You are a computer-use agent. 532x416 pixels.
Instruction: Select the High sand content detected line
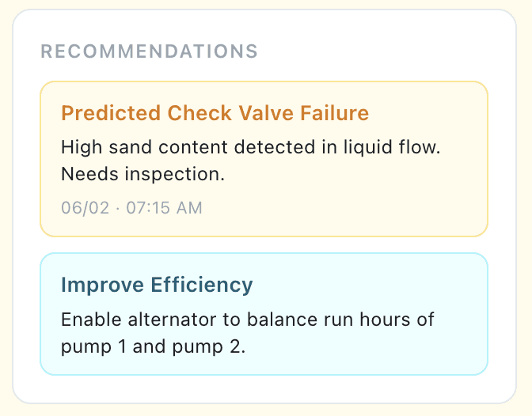click(251, 148)
